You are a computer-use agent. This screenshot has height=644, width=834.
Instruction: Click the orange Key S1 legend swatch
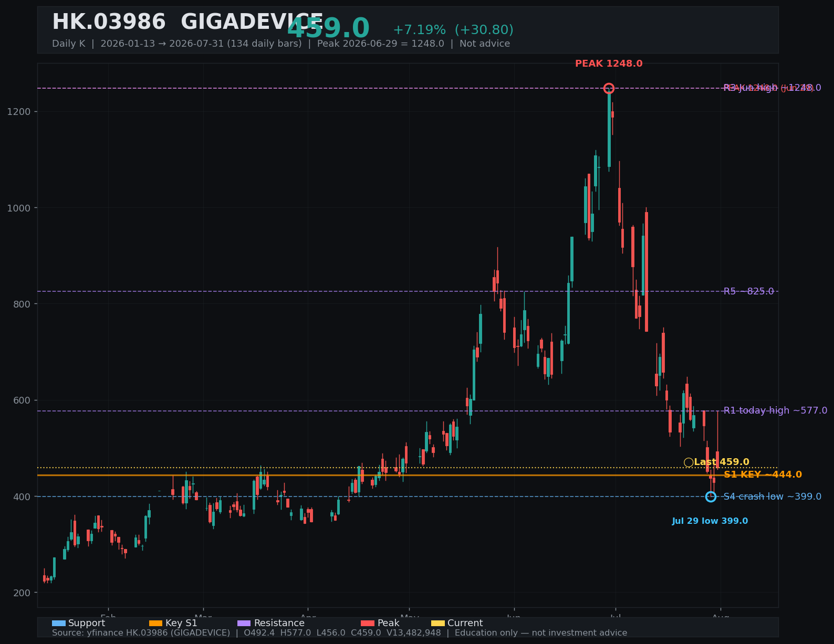pyautogui.click(x=156, y=624)
